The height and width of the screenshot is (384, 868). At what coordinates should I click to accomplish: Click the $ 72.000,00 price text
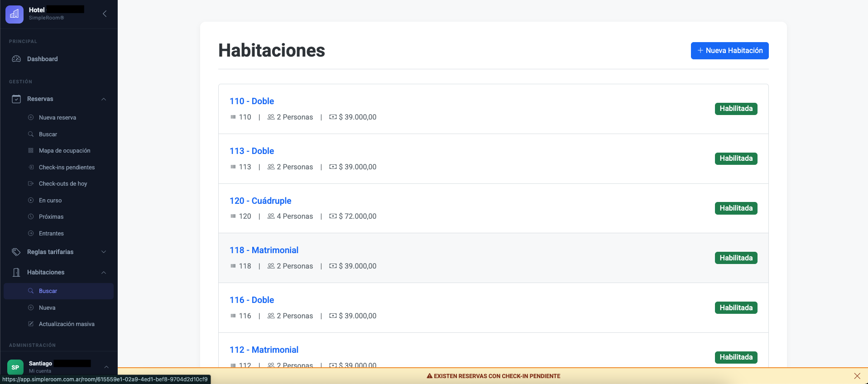tap(358, 216)
